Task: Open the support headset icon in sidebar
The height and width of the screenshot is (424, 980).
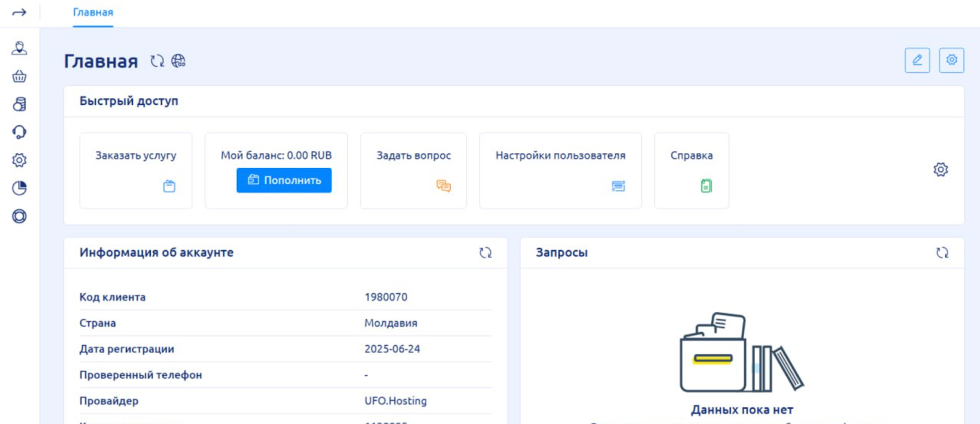Action: pos(20,132)
